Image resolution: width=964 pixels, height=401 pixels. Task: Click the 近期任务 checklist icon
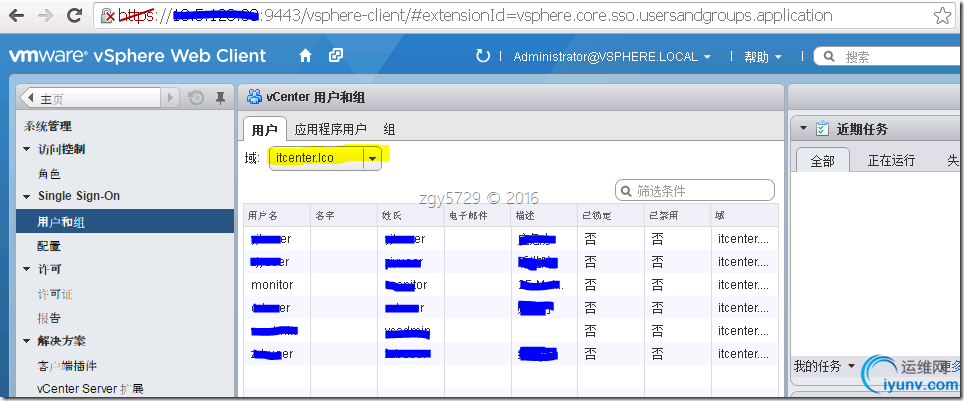[822, 129]
